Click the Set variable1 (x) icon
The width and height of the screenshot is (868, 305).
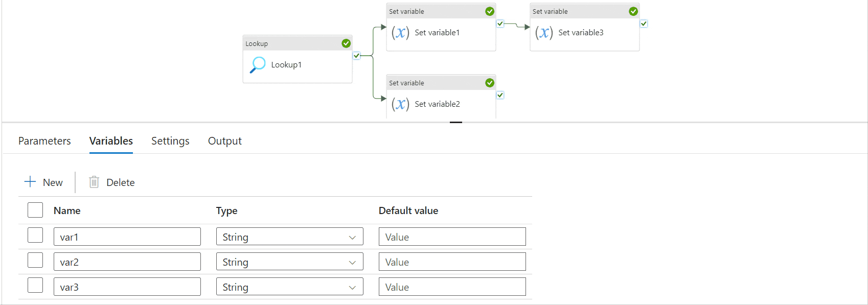coord(400,33)
